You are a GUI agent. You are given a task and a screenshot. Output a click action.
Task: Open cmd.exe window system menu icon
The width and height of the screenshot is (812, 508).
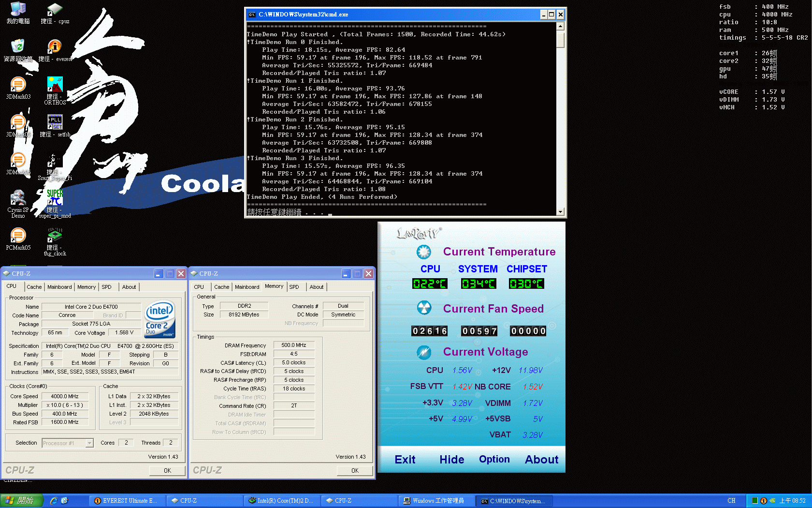tap(252, 15)
